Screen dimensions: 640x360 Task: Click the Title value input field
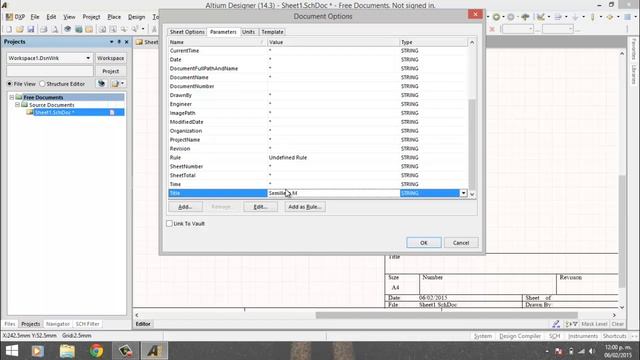click(333, 193)
